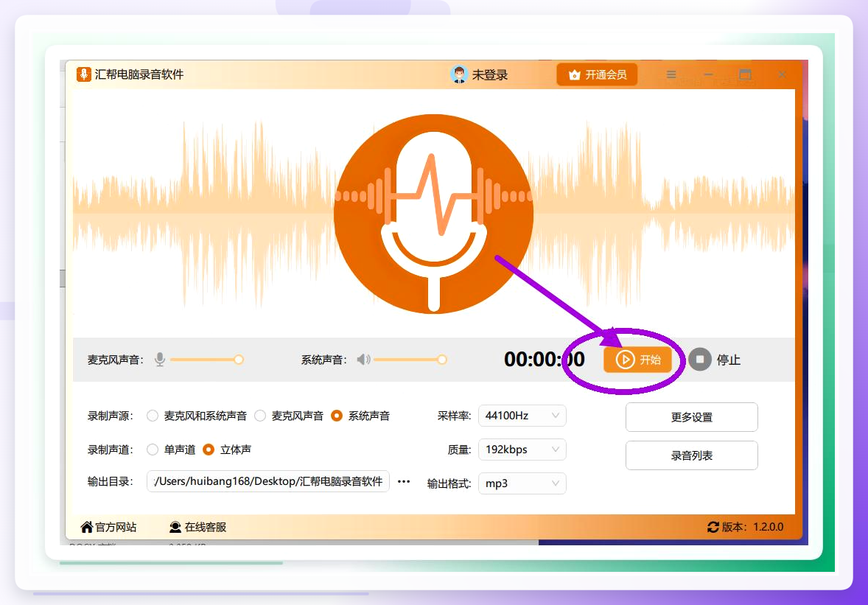Viewport: 868px width, 605px height.
Task: Open the 采样率 44100Hz dropdown
Action: click(522, 416)
